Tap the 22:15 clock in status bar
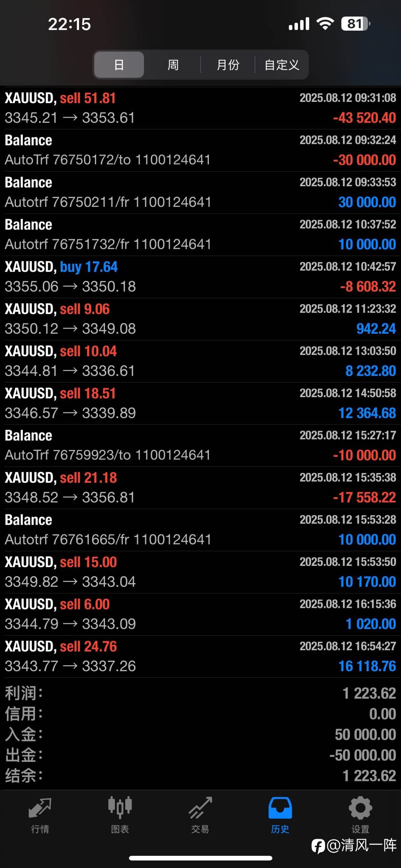This screenshot has height=868, width=401. pos(69,24)
